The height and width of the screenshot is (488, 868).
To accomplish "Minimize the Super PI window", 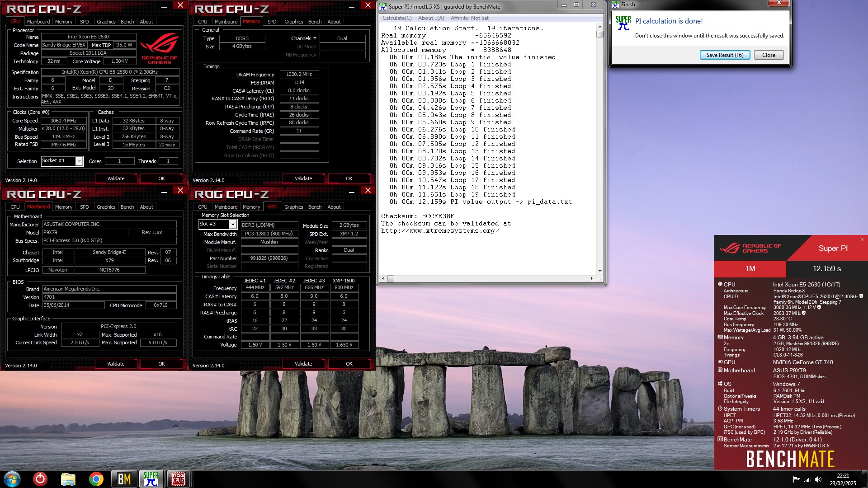I will coord(564,5).
